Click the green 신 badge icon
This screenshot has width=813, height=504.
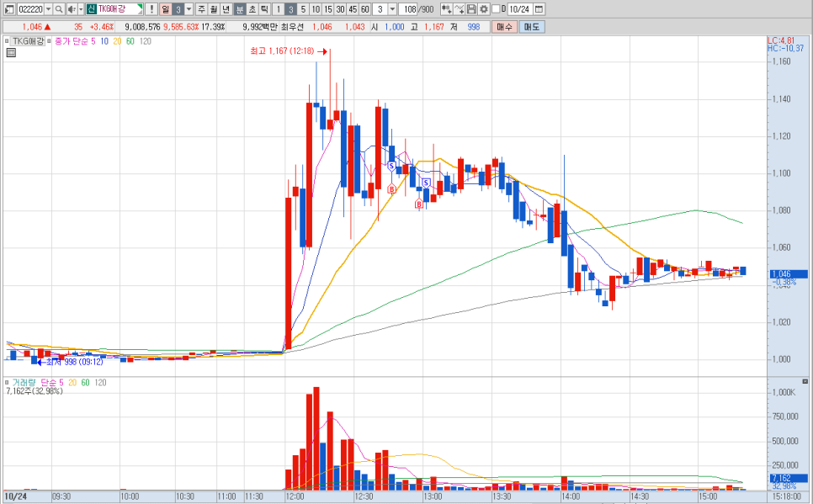(x=91, y=9)
